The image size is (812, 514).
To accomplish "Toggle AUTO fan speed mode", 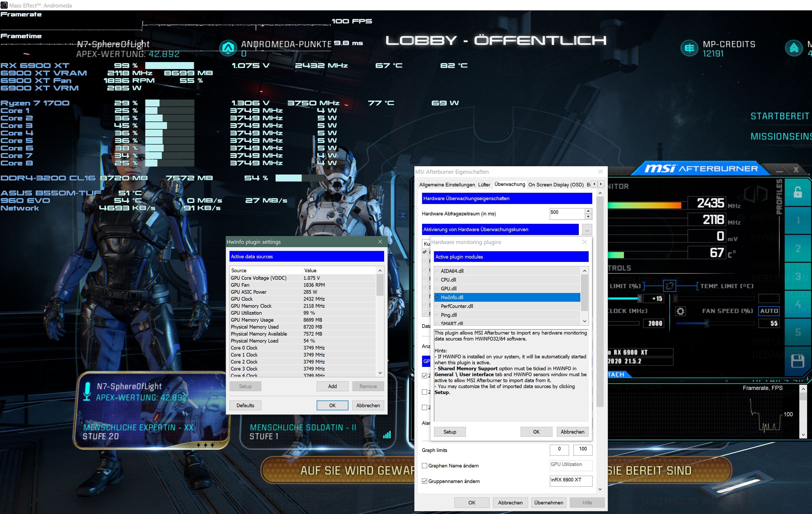I will pos(769,311).
